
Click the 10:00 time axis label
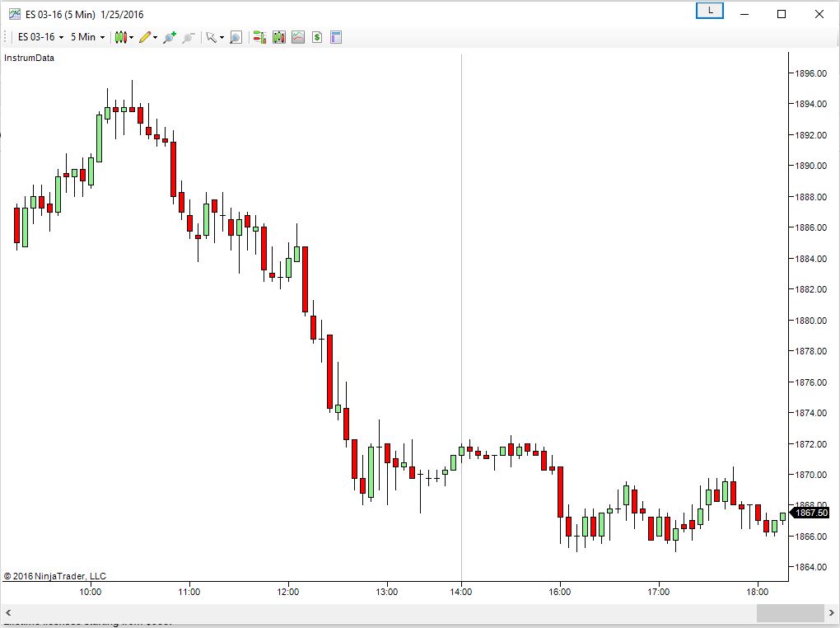click(x=91, y=592)
